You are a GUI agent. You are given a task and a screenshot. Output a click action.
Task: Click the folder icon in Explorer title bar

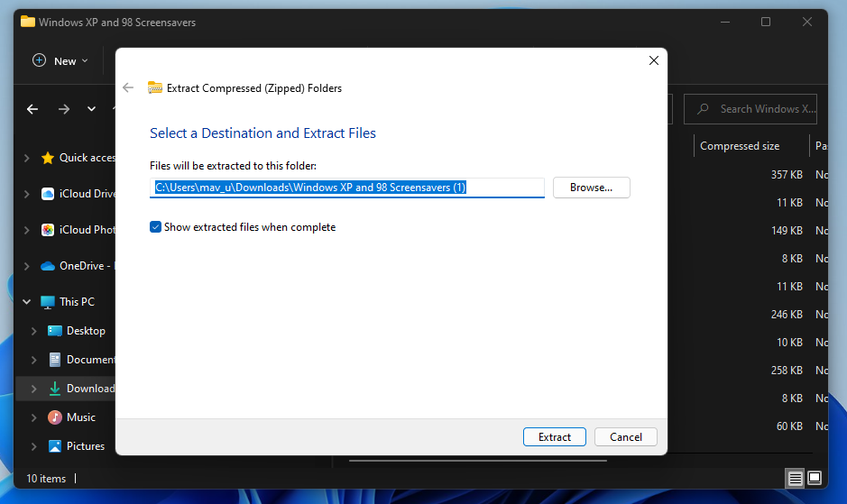28,22
